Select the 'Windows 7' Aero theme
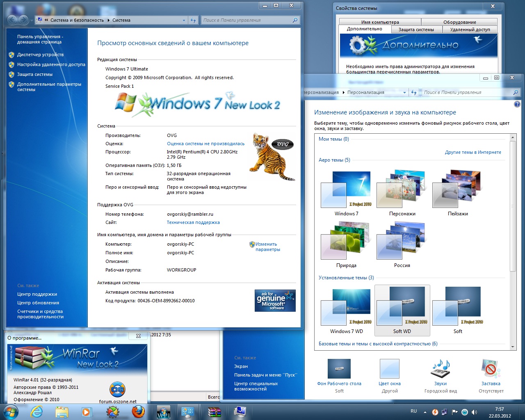Screen dimensions: 525x420 tap(346, 194)
